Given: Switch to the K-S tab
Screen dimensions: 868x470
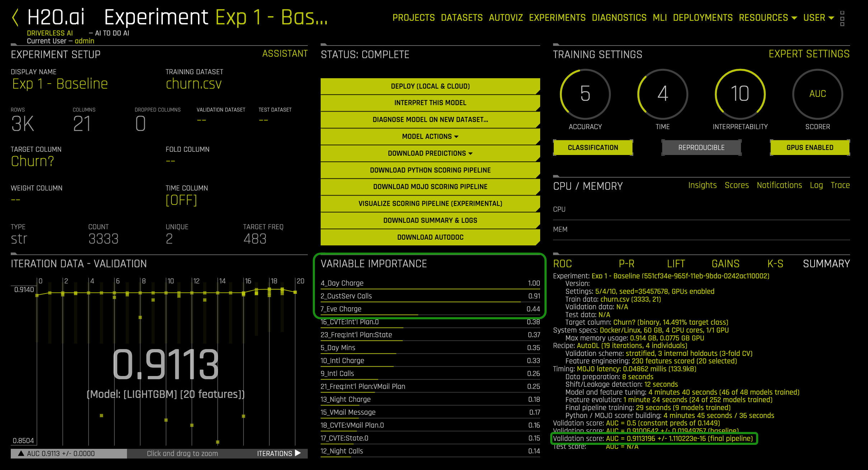Looking at the screenshot, I should click(775, 264).
